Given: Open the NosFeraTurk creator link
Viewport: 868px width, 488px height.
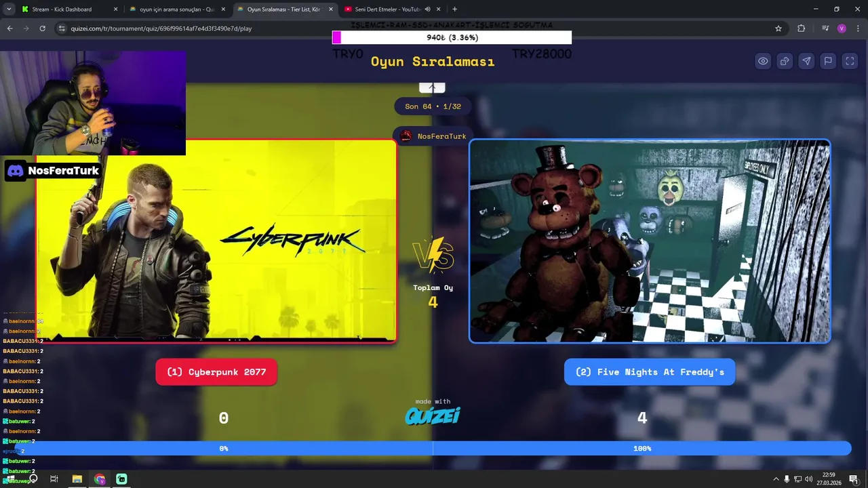Looking at the screenshot, I should coord(433,136).
